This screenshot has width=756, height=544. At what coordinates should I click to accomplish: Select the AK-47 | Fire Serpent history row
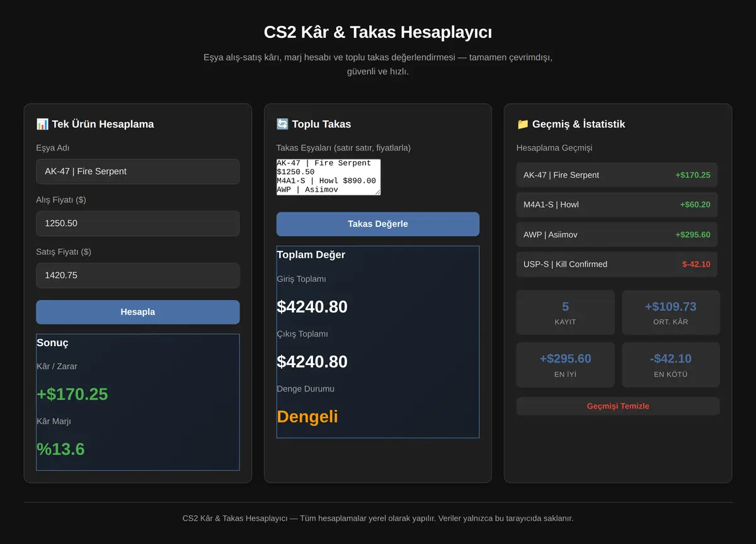(617, 175)
